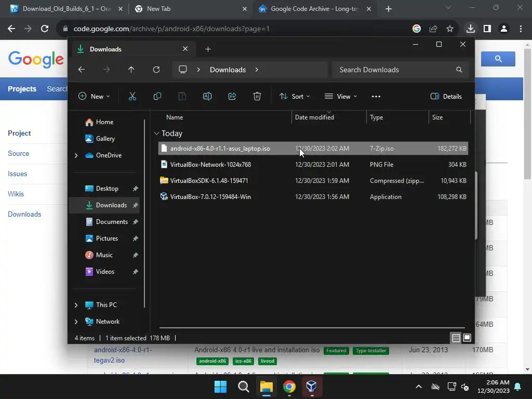Click the Chrome address bar URL
The image size is (532, 399).
[x=171, y=29]
